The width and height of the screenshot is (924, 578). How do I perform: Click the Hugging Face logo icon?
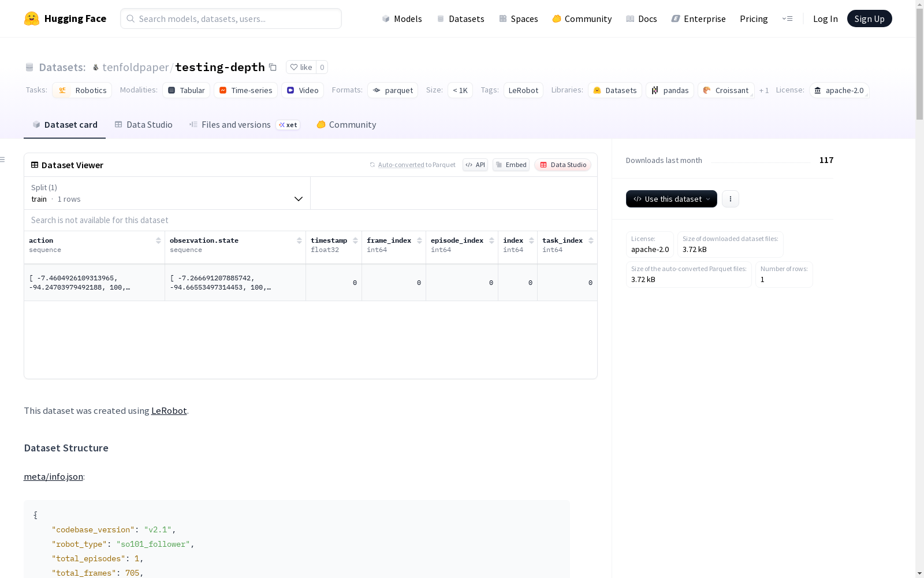tap(32, 18)
